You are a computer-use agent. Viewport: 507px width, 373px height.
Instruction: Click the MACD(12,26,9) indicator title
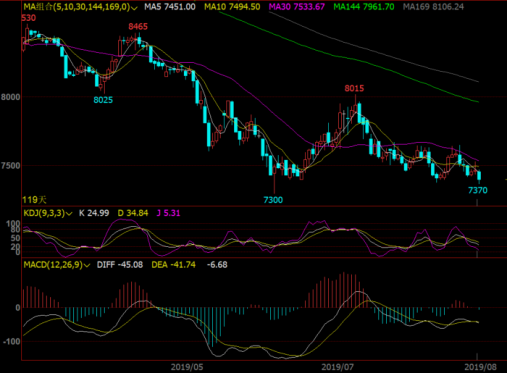click(53, 265)
